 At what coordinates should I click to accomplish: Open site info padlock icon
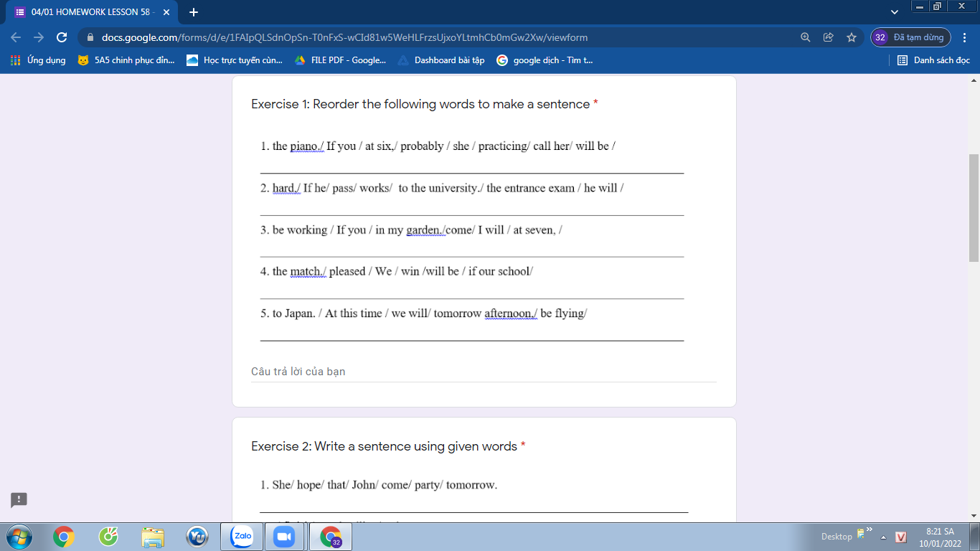tap(90, 37)
